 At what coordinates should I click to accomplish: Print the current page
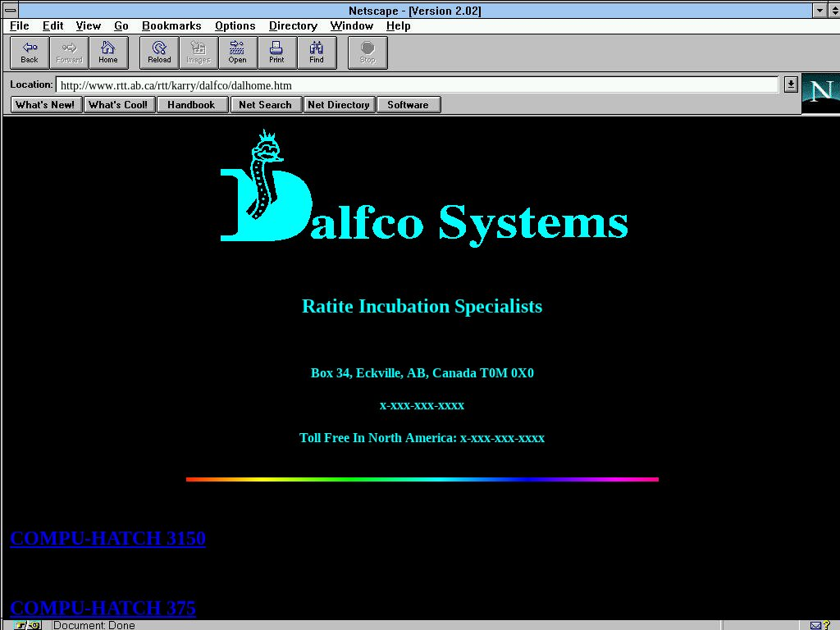276,52
